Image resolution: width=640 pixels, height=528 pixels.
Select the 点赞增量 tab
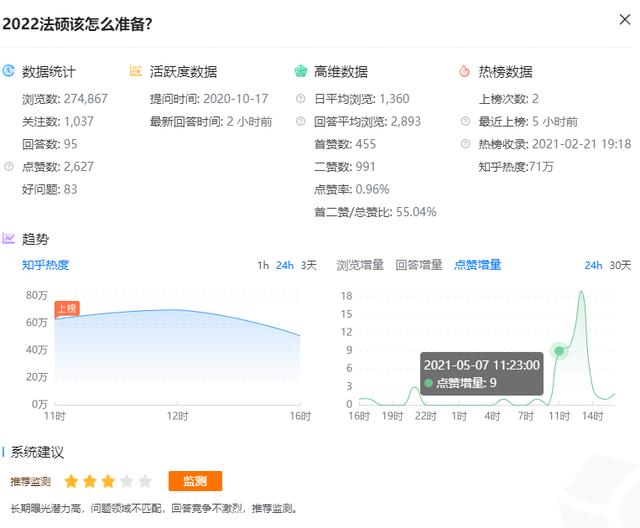(477, 265)
